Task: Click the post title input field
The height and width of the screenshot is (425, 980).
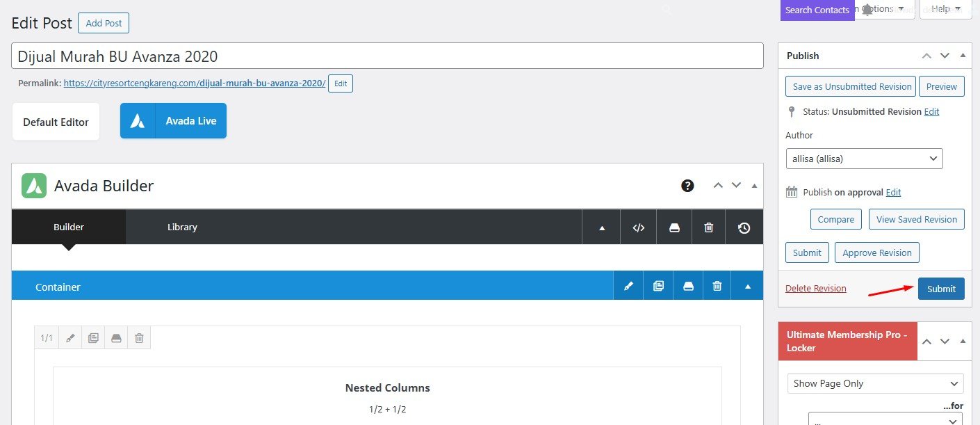Action: coord(387,56)
